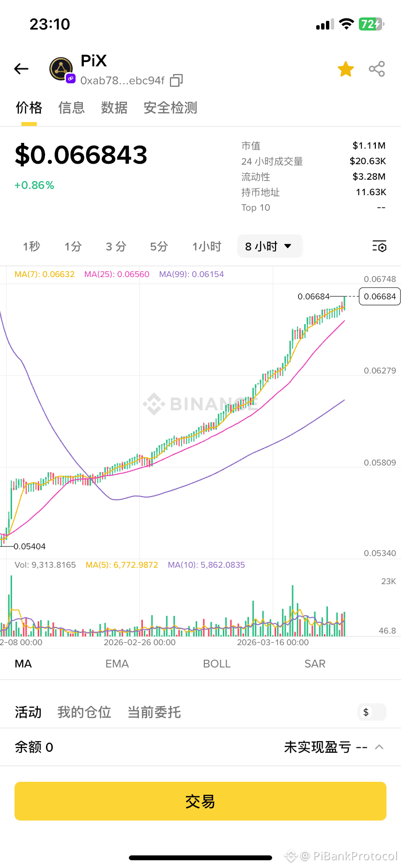Open the PiX token logo
The image size is (401, 868).
[x=61, y=69]
